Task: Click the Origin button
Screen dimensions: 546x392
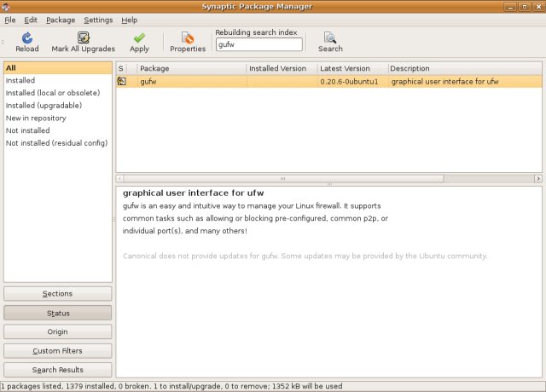Action: [x=57, y=332]
